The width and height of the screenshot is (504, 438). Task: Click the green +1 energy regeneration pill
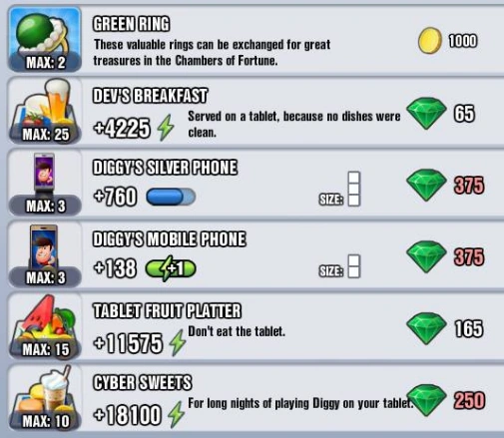171,268
